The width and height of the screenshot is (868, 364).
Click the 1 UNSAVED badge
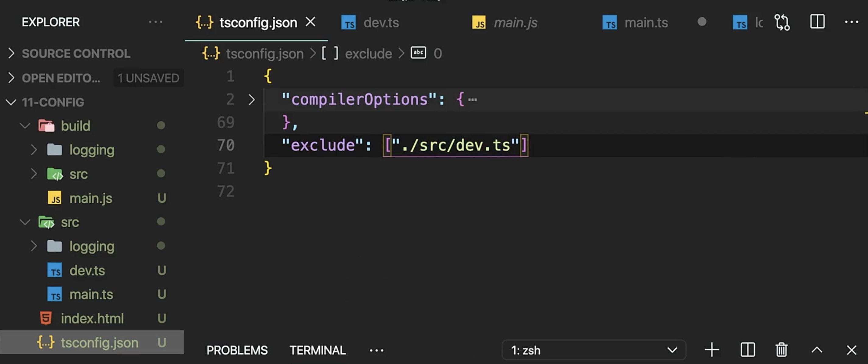click(148, 78)
